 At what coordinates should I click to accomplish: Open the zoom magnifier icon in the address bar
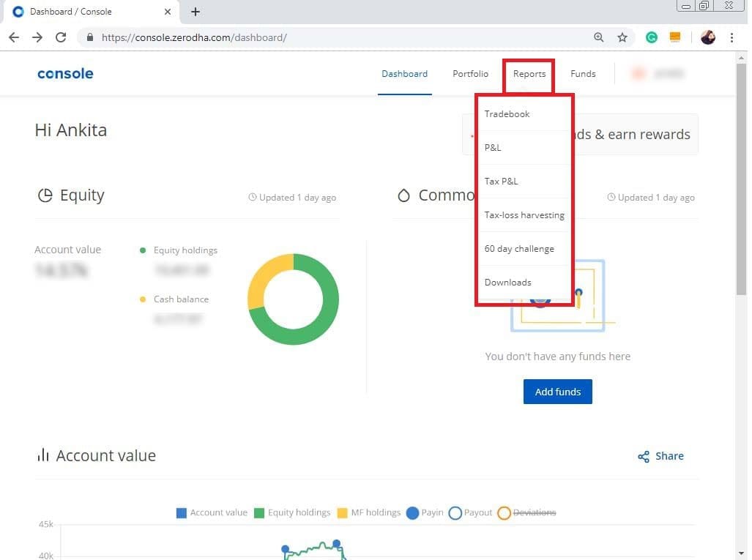click(598, 37)
